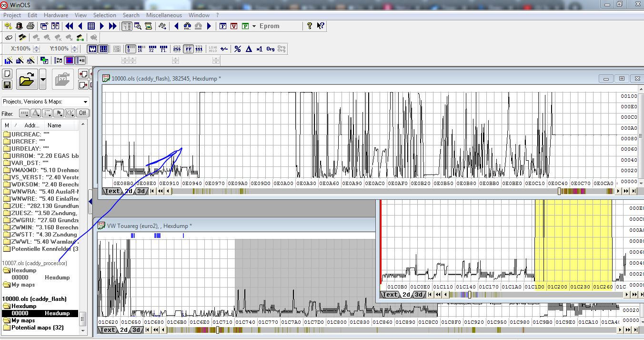
Task: Click the x1 factor icon
Action: [x=259, y=49]
